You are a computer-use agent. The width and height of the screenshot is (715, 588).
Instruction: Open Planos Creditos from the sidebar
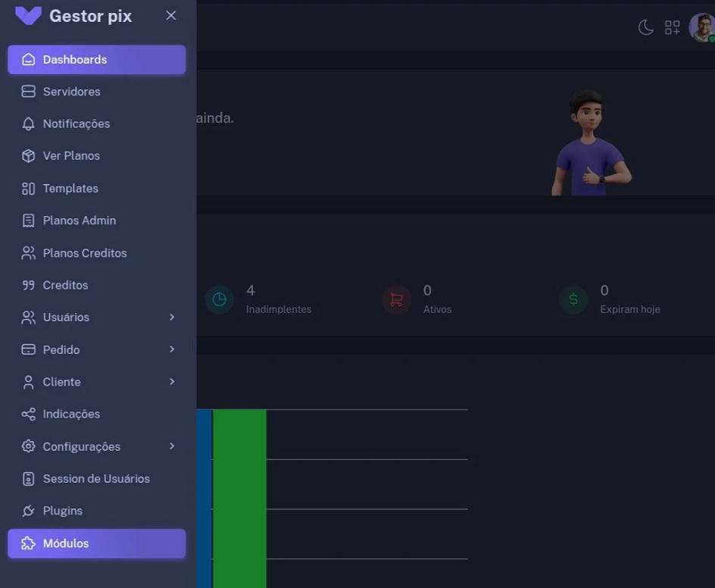[84, 253]
